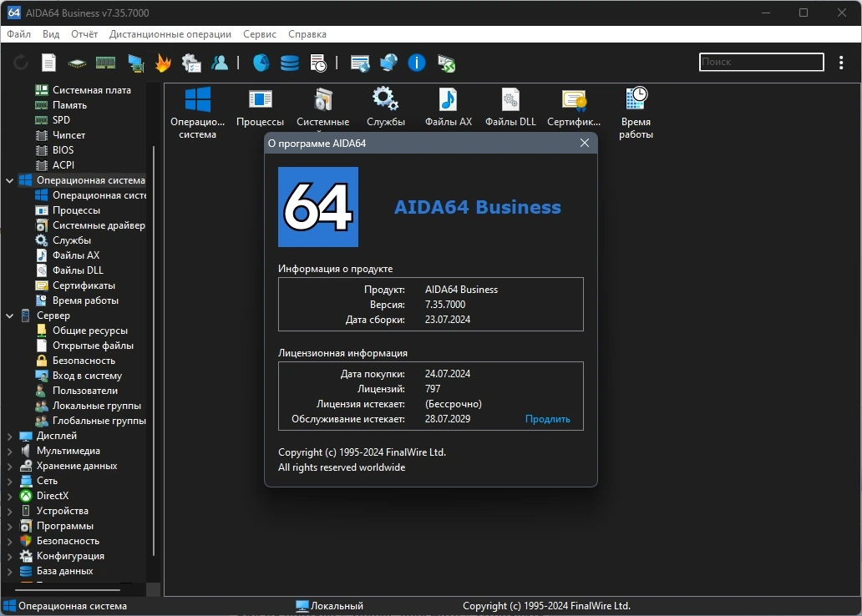Screen dimensions: 862x616
Task: Expand the Конфигурация tree node
Action: click(x=9, y=556)
